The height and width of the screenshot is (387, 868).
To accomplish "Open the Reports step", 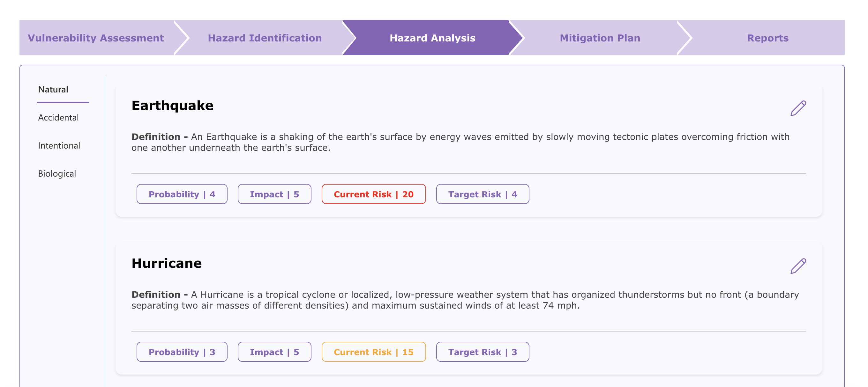I will (767, 38).
